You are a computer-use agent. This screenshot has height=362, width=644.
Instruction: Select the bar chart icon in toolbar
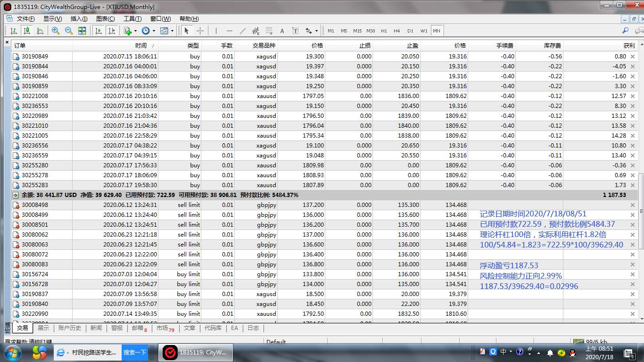click(14, 31)
